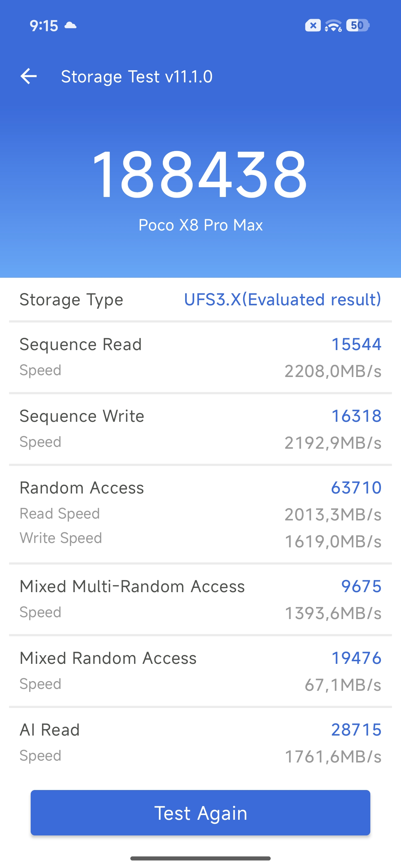Tap the X notification status icon

pos(313,26)
